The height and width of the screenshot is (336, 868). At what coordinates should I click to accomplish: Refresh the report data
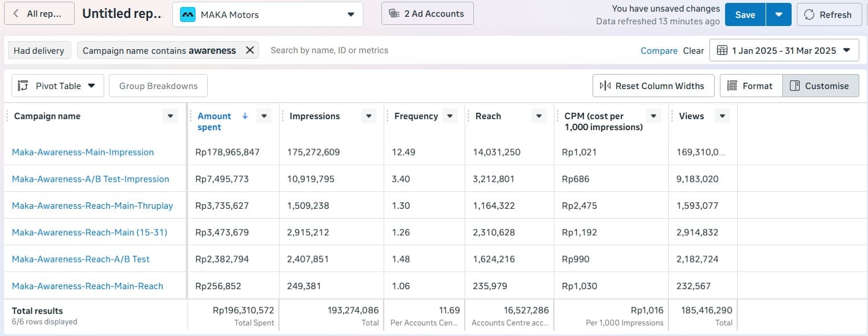click(x=829, y=14)
